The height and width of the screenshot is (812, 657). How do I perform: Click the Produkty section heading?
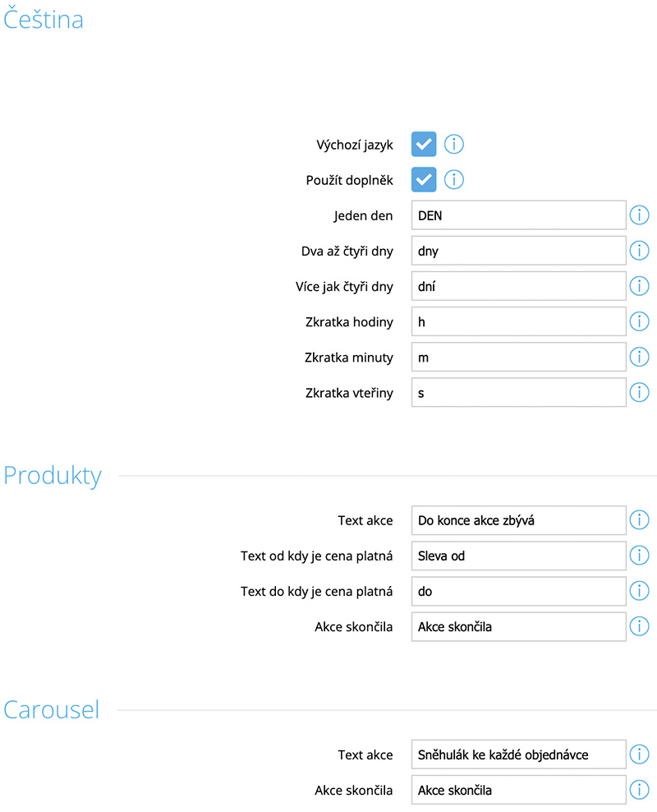53,475
